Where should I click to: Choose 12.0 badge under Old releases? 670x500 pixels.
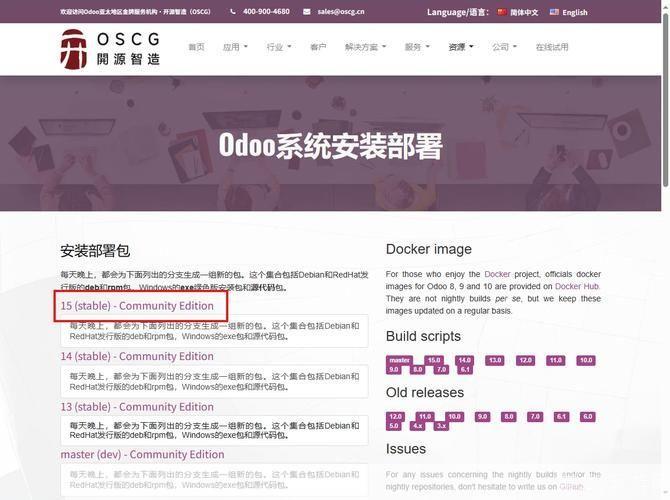point(395,416)
